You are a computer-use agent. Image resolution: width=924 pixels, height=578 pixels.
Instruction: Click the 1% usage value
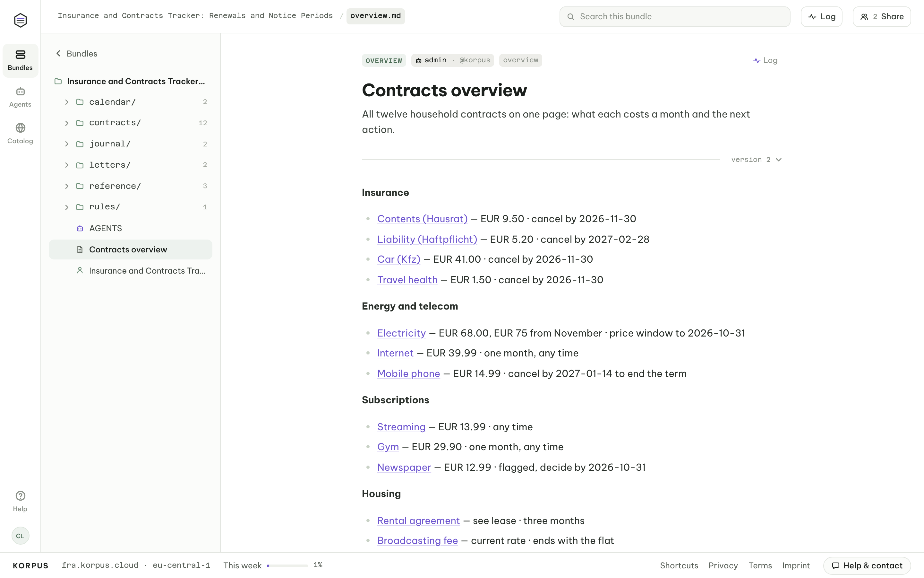(x=318, y=565)
